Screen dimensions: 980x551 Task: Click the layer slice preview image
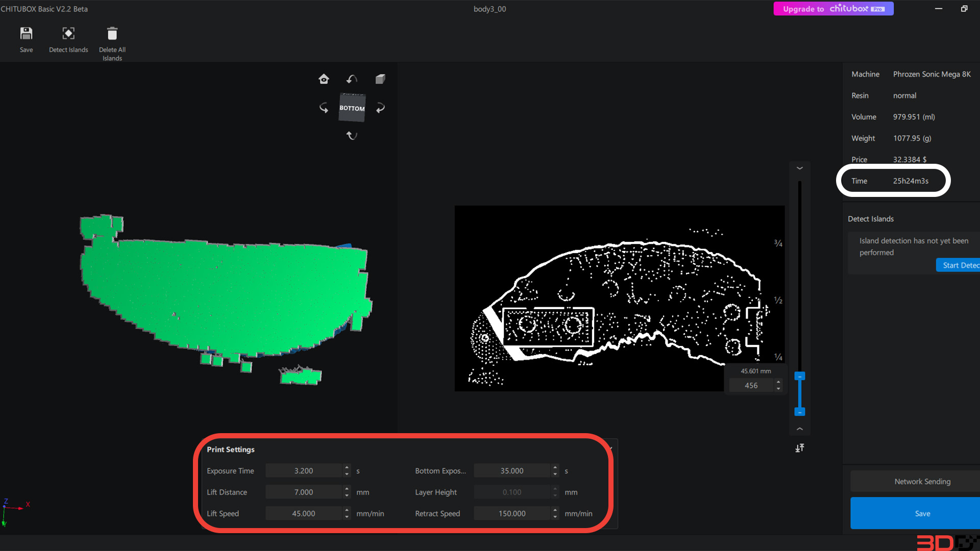[620, 298]
